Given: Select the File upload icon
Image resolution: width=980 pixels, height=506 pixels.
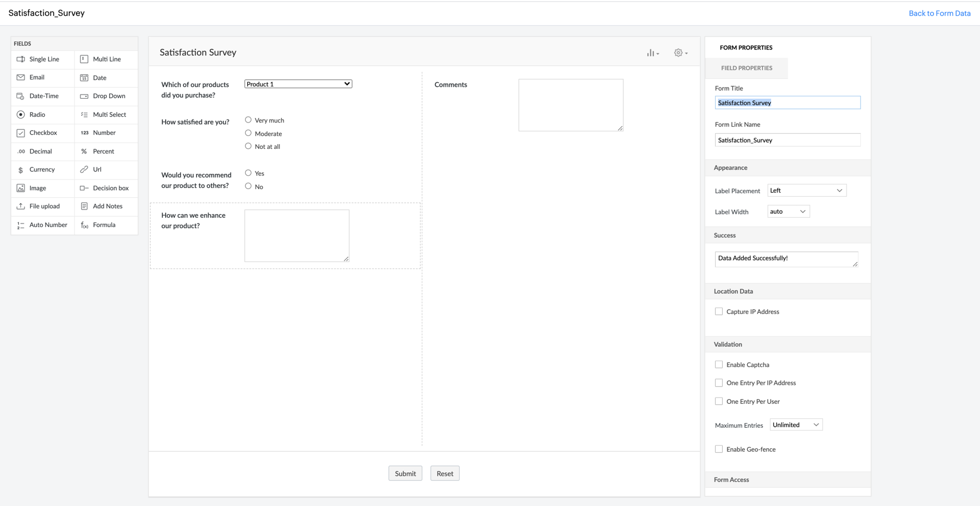Looking at the screenshot, I should (20, 206).
